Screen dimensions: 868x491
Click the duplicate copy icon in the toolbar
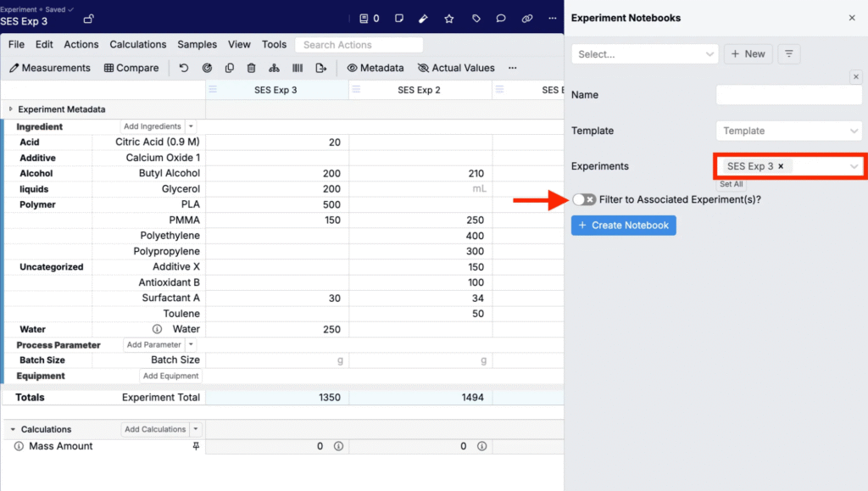[x=229, y=68]
